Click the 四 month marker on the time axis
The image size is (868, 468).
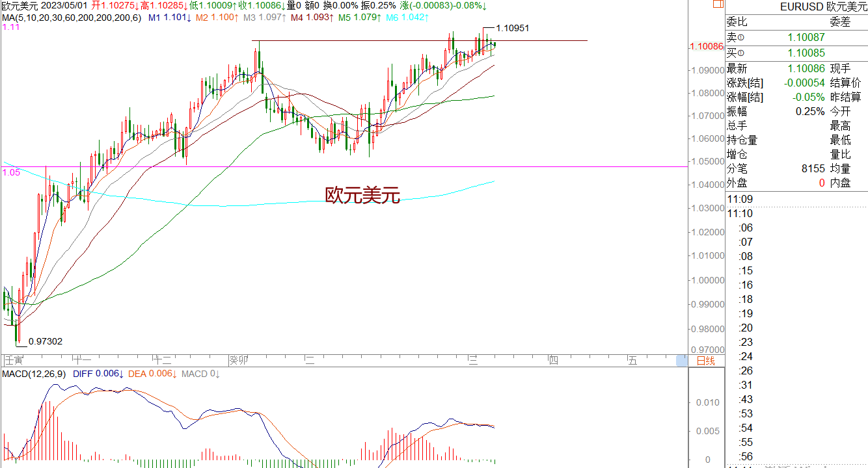pyautogui.click(x=553, y=360)
